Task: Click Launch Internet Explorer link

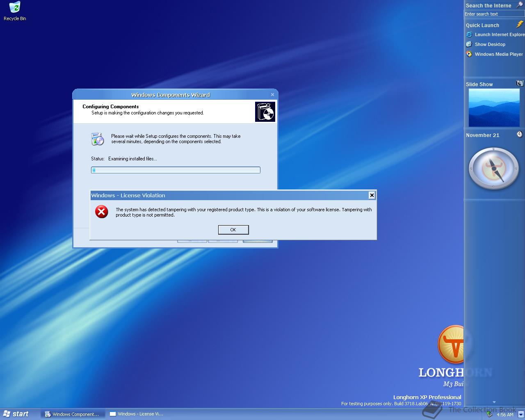Action: point(500,34)
